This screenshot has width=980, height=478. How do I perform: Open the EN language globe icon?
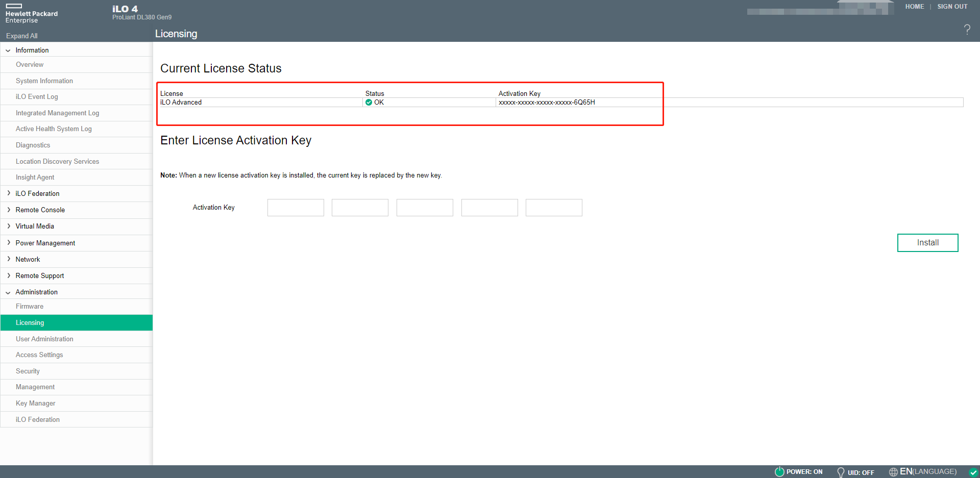pyautogui.click(x=893, y=472)
